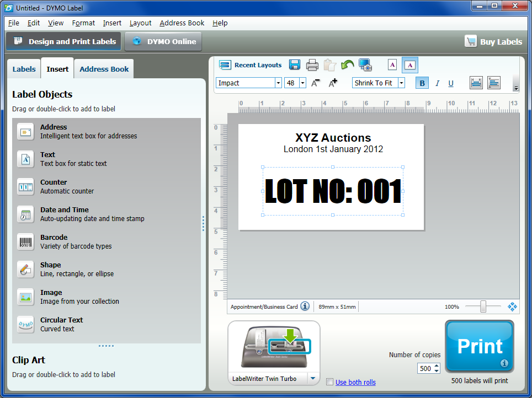
Task: Increase font size with A+ icon
Action: click(333, 83)
